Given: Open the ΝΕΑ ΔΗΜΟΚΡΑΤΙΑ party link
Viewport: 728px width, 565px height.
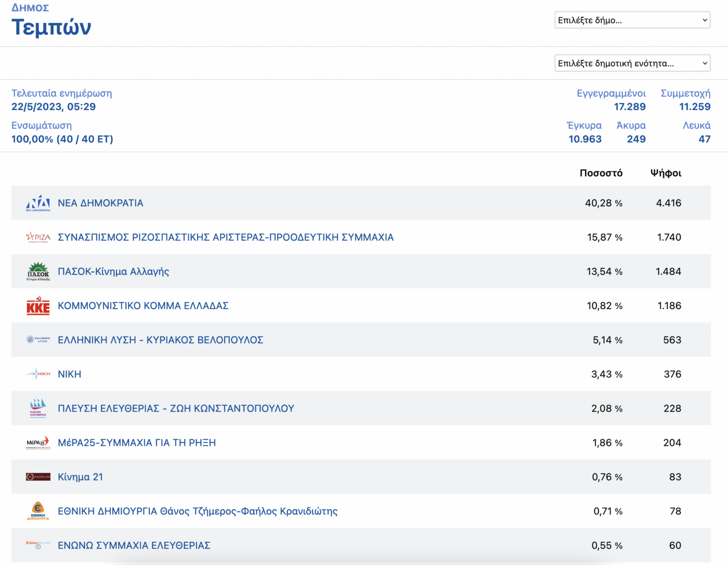Looking at the screenshot, I should [x=100, y=203].
